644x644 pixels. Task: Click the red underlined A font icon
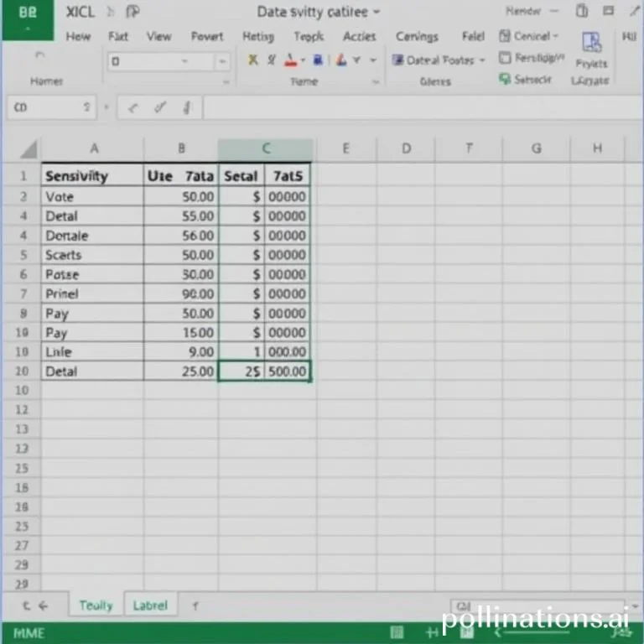click(290, 60)
